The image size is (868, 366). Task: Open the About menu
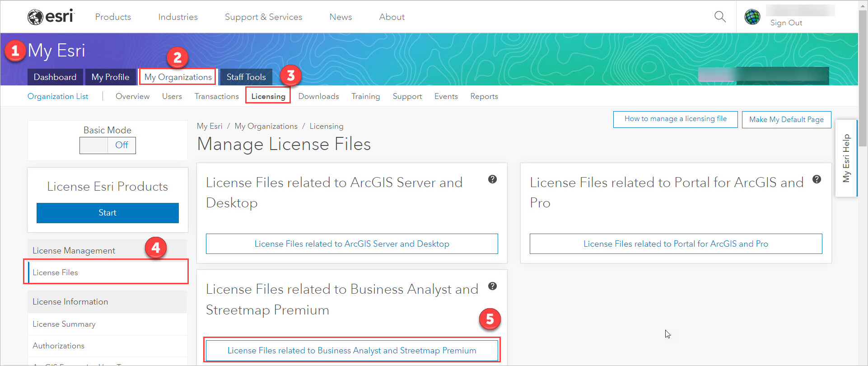pyautogui.click(x=392, y=17)
